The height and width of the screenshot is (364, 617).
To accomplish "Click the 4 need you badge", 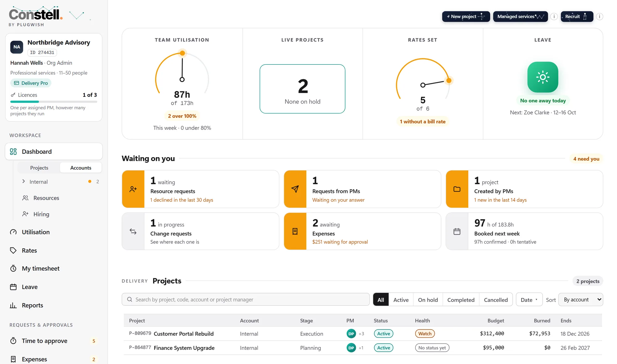I will coord(586,159).
